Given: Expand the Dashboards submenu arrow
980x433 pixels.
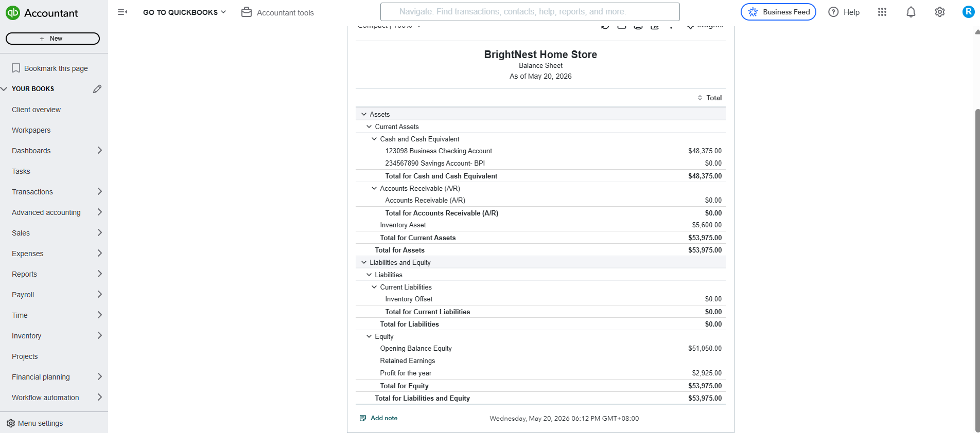Looking at the screenshot, I should [100, 150].
